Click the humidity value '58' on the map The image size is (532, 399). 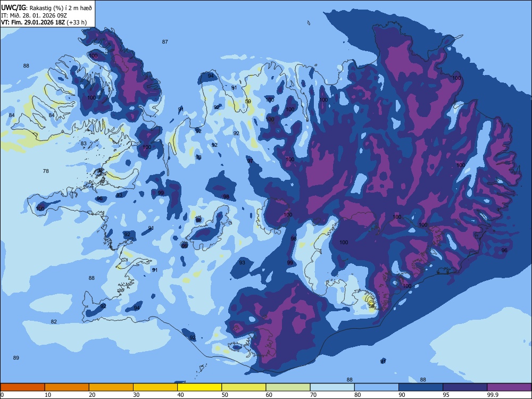[371, 306]
